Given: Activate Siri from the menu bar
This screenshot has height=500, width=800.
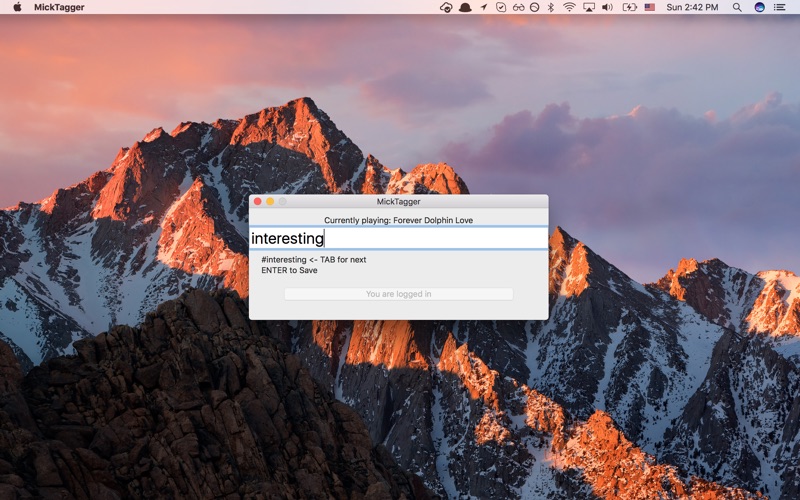Looking at the screenshot, I should point(759,7).
